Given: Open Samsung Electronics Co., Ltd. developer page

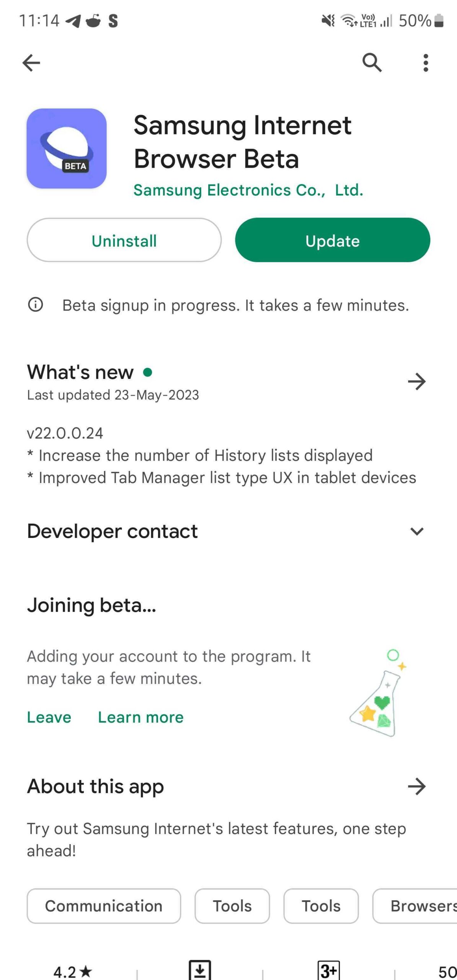Looking at the screenshot, I should [248, 190].
